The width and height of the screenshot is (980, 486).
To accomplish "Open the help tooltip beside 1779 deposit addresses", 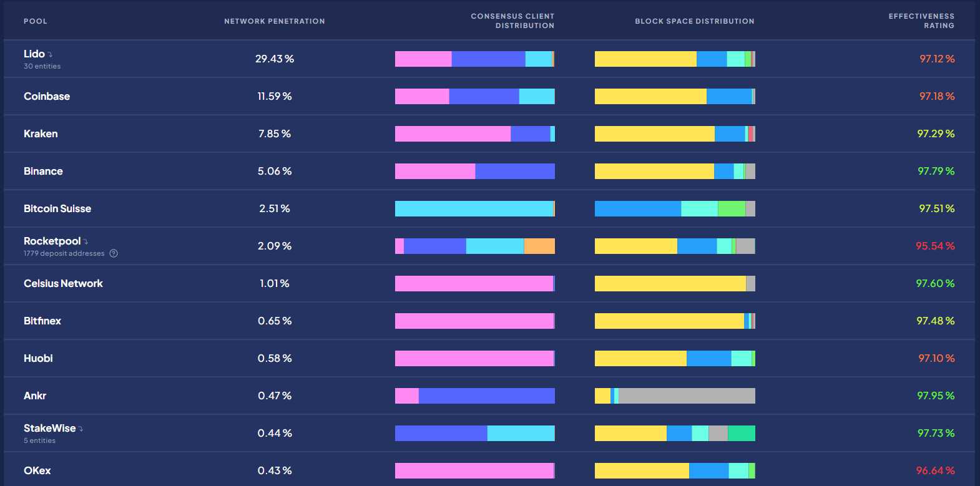I will point(114,253).
